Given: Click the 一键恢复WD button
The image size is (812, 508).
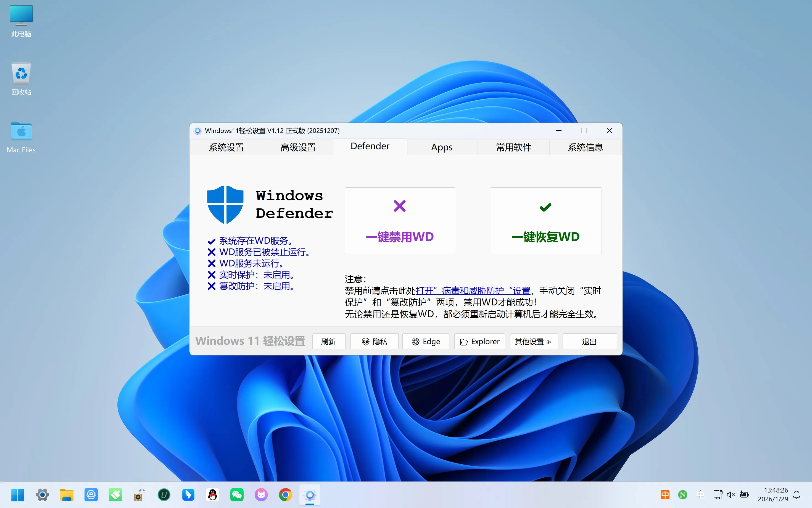Looking at the screenshot, I should pos(546,221).
